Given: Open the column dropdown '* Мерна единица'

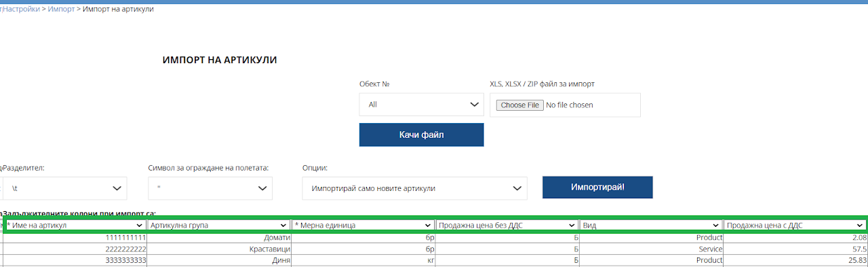Looking at the screenshot, I should click(363, 225).
